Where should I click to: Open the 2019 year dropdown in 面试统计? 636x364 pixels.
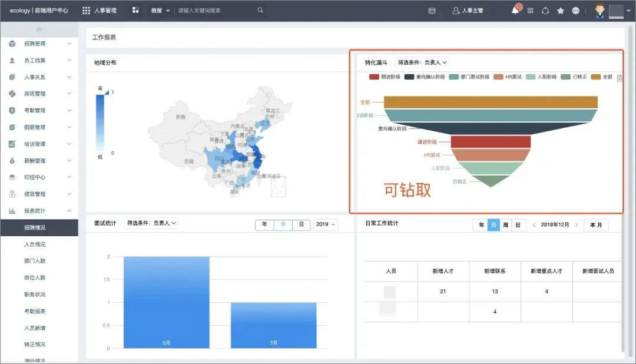coord(325,224)
